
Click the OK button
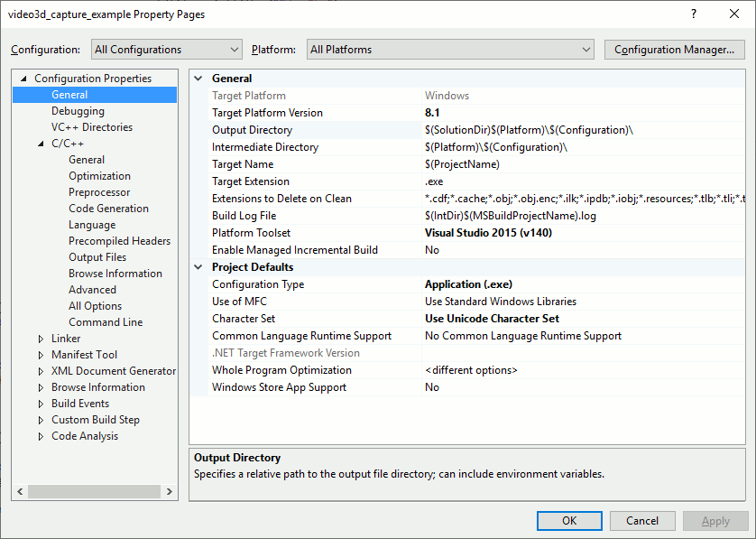click(569, 520)
